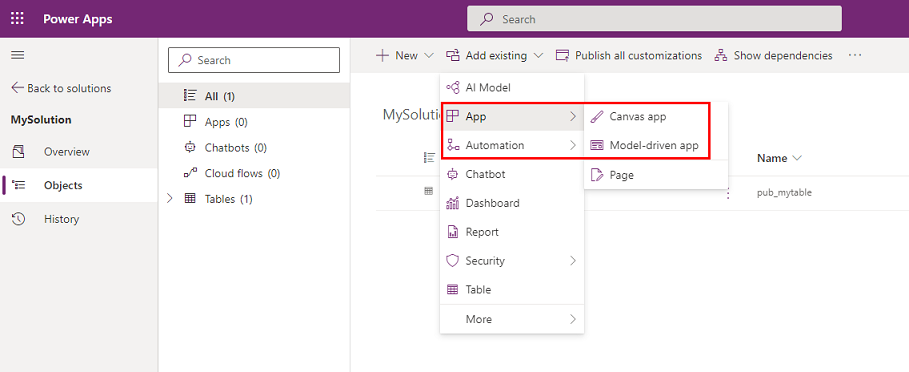The height and width of the screenshot is (372, 909).
Task: Click the top Power Apps search box
Action: pos(654,19)
